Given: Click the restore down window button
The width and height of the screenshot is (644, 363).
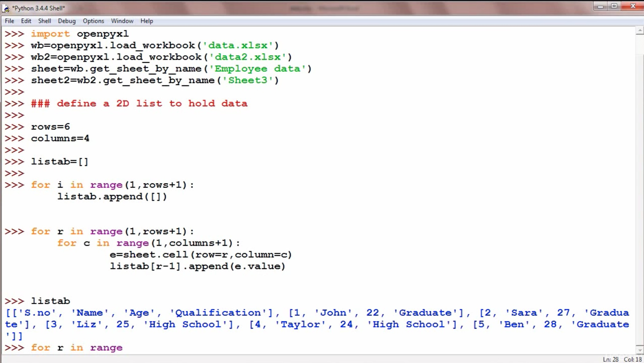Looking at the screenshot, I should [x=615, y=6].
